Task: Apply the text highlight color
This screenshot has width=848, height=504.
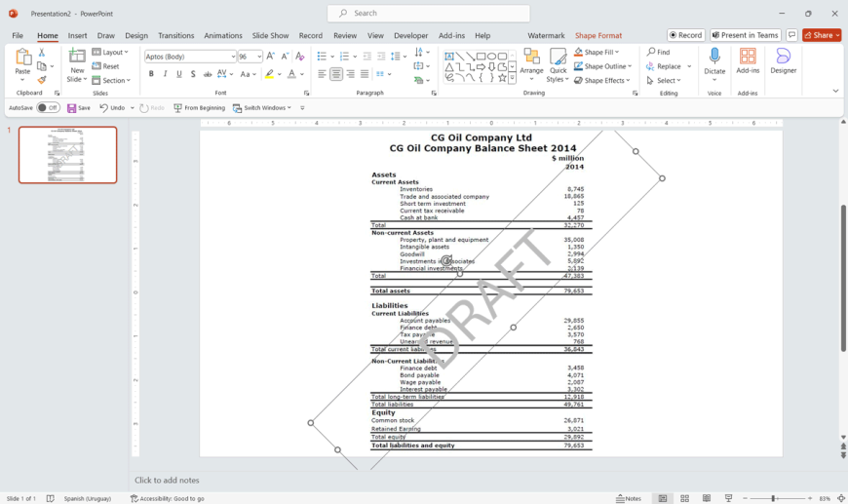Action: point(269,74)
